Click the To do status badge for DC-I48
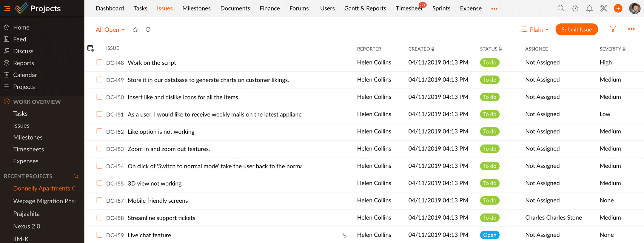 [x=489, y=62]
